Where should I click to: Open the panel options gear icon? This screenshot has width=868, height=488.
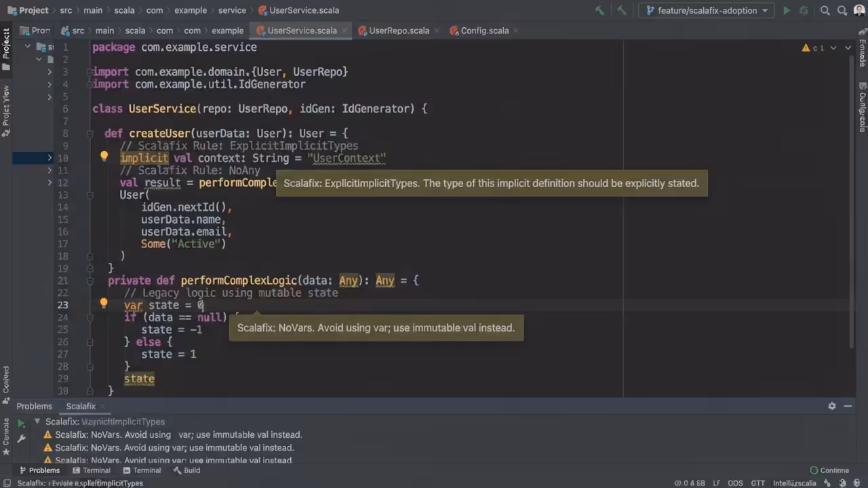pyautogui.click(x=832, y=406)
